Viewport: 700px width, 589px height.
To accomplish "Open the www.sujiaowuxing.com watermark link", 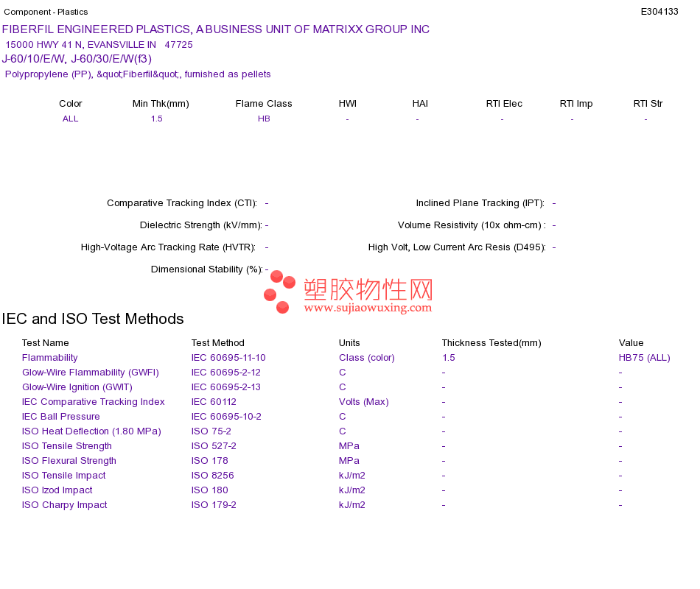I will 368,308.
